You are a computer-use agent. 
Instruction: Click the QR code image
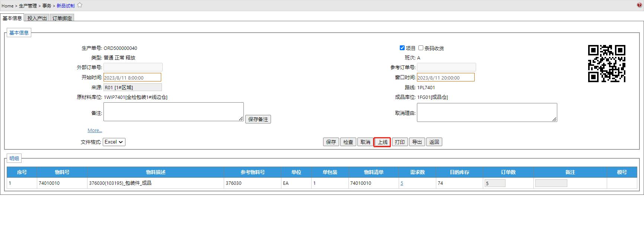[x=607, y=64]
